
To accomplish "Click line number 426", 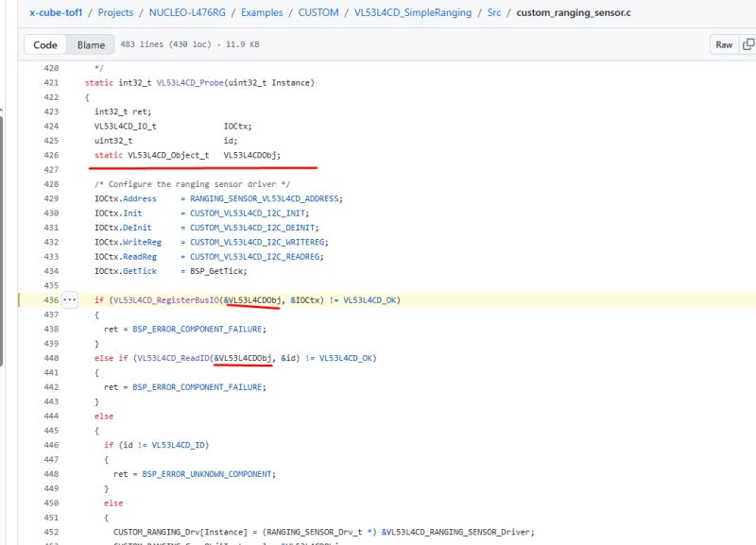I will 50,156.
